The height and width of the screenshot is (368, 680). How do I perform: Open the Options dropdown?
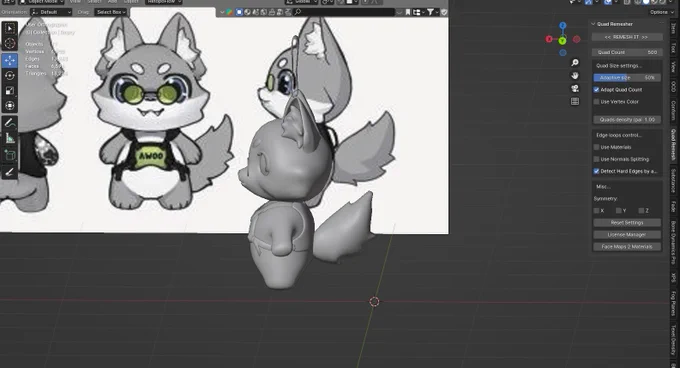pos(661,12)
